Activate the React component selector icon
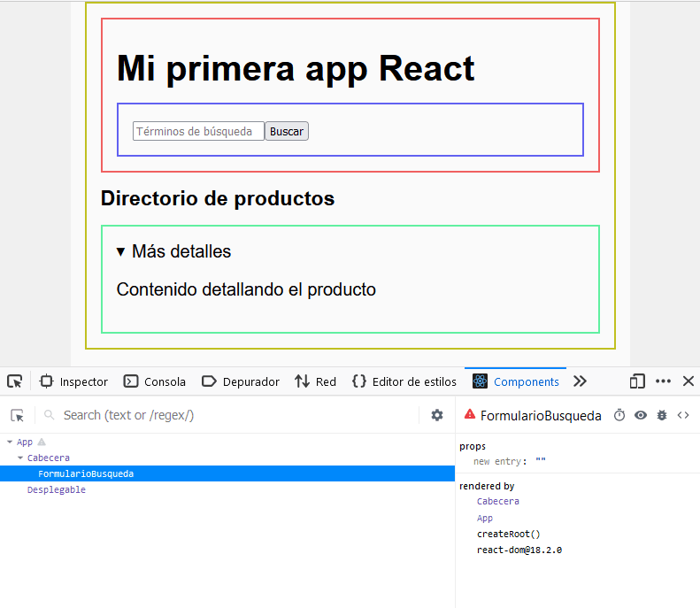700x608 pixels. (18, 415)
